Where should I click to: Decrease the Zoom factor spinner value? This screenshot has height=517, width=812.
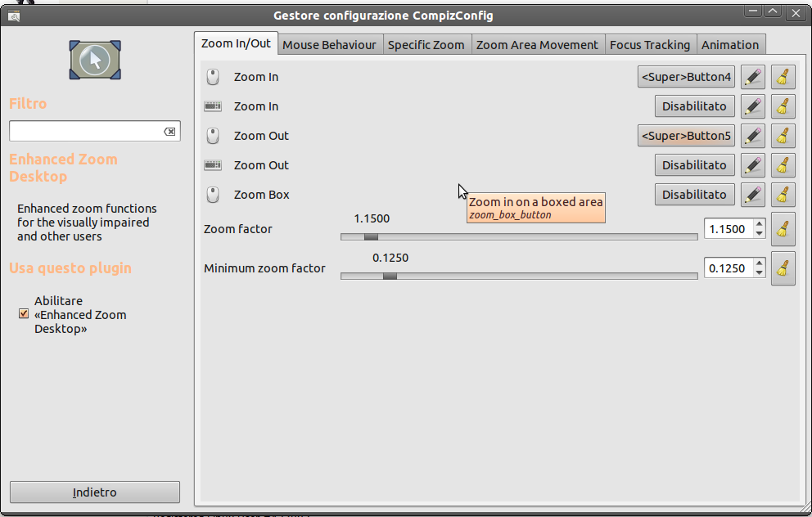759,233
